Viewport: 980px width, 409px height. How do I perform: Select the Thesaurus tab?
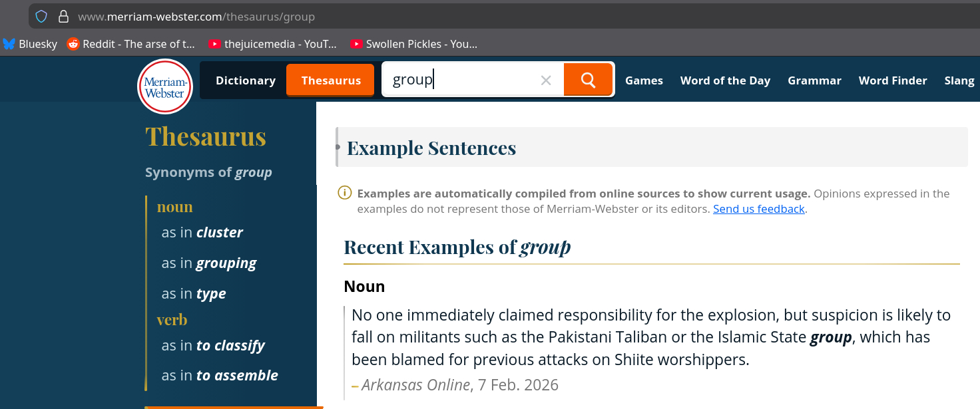tap(331, 80)
